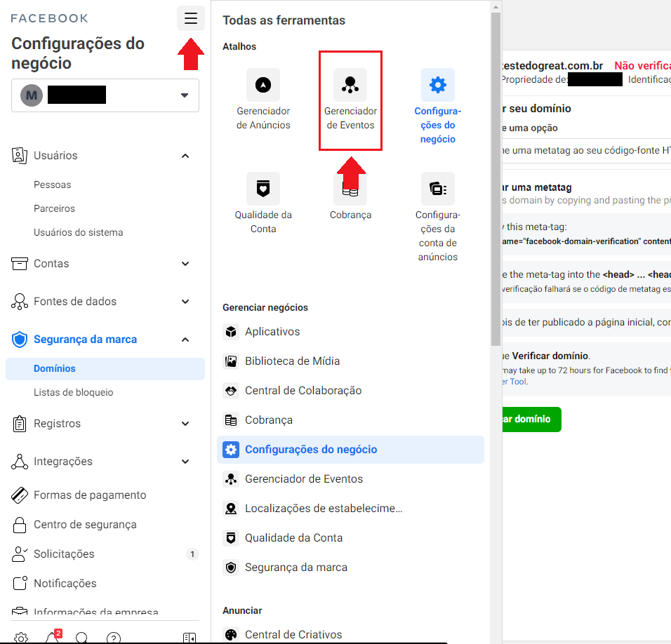Open Cobrança shortcut tile
This screenshot has width=671, height=644.
pyautogui.click(x=350, y=196)
